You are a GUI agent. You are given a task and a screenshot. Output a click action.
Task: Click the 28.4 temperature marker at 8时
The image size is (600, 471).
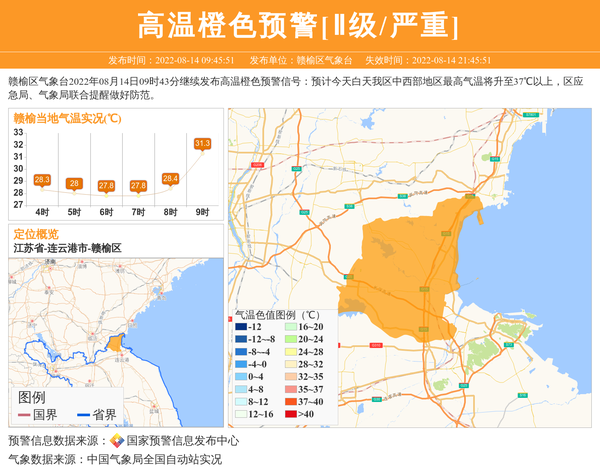point(170,179)
